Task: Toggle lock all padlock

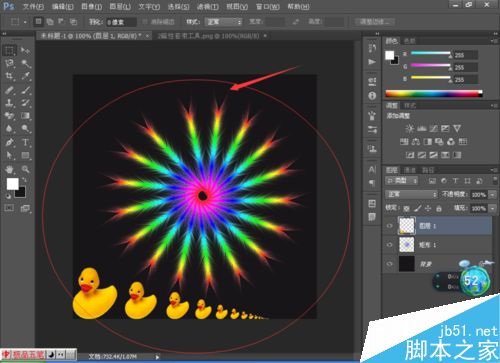Action: (x=439, y=209)
